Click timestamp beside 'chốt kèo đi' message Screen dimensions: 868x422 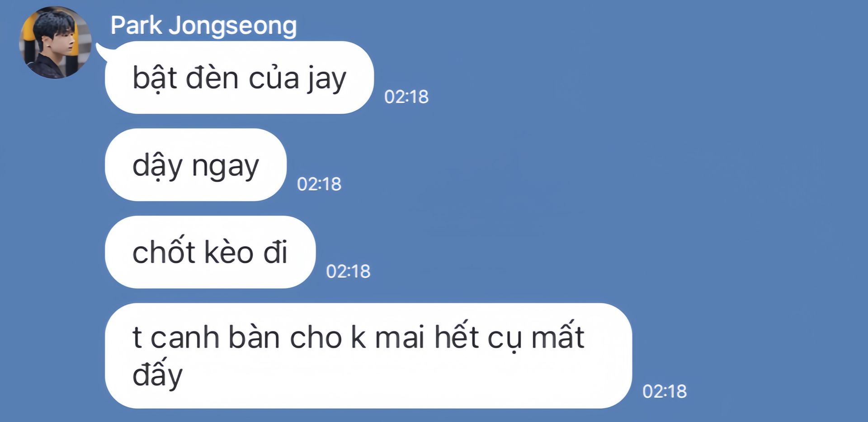tap(348, 271)
